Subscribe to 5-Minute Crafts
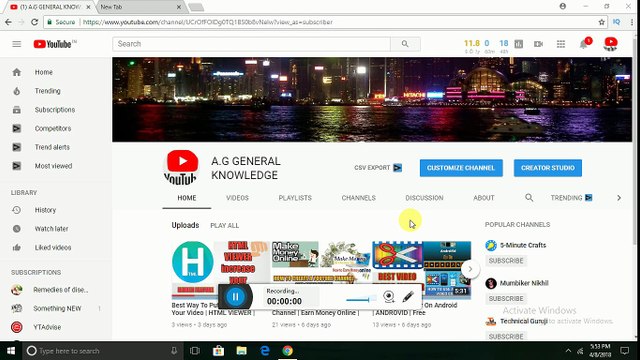Screen dimensions: 640x360 click(506, 261)
